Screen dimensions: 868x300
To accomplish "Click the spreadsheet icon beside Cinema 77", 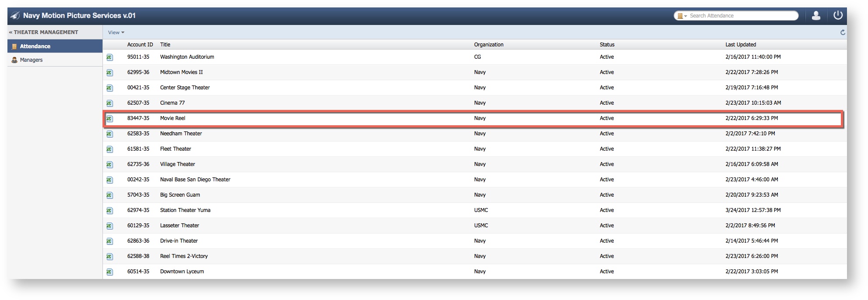I will tap(109, 103).
